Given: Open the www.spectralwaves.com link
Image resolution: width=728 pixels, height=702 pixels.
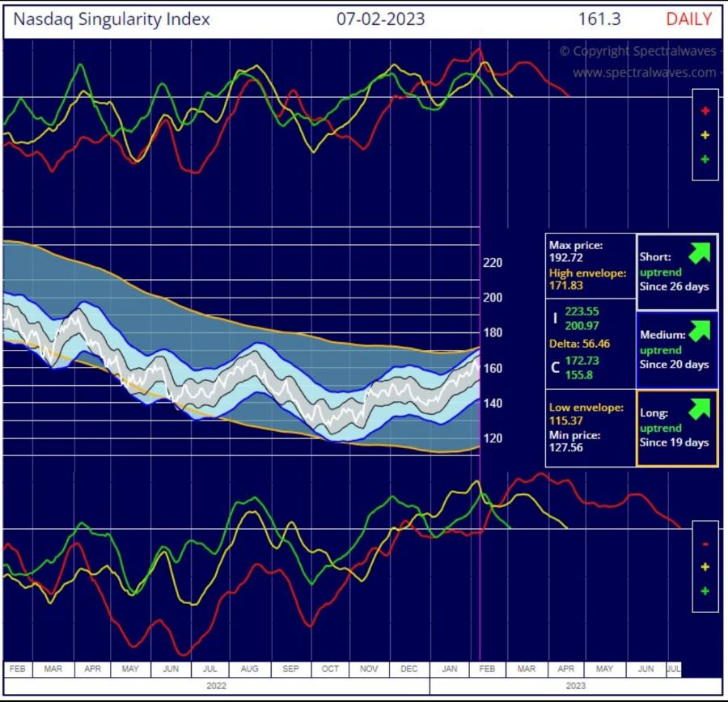Looking at the screenshot, I should pos(645,72).
